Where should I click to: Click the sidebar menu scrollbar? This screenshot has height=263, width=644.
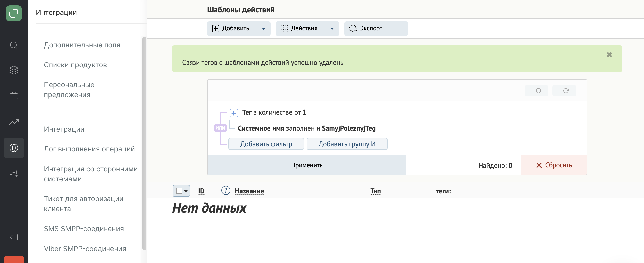pyautogui.click(x=144, y=143)
